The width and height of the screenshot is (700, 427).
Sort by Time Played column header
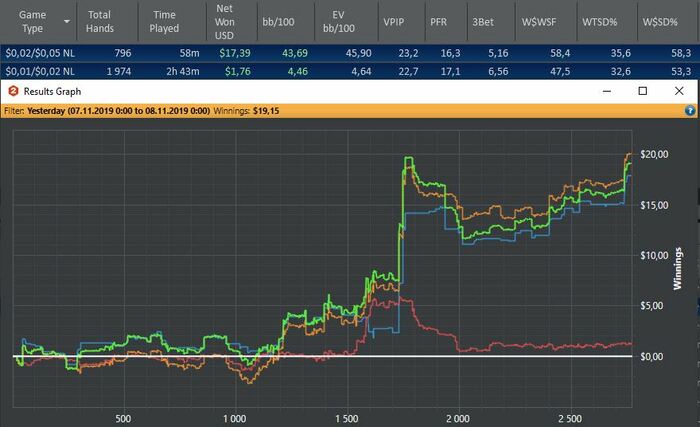(x=164, y=21)
